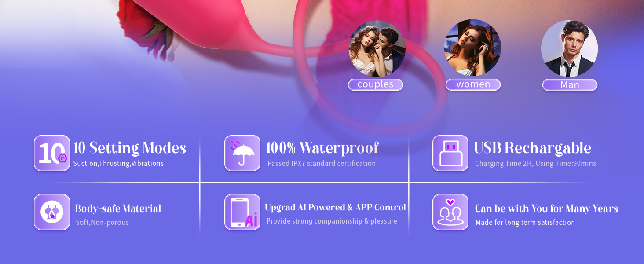Select the Soft, Non-porous subtitle

(x=102, y=223)
